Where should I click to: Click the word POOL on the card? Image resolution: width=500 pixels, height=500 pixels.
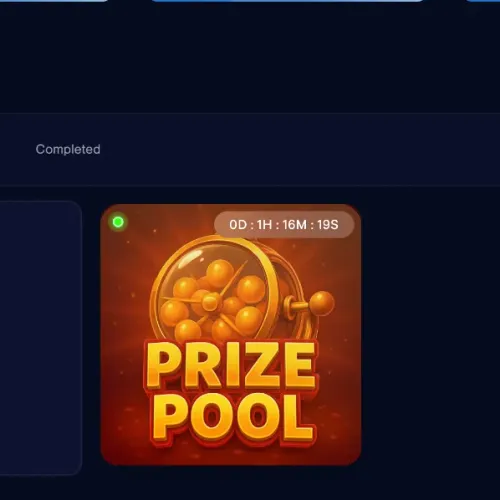tap(232, 416)
